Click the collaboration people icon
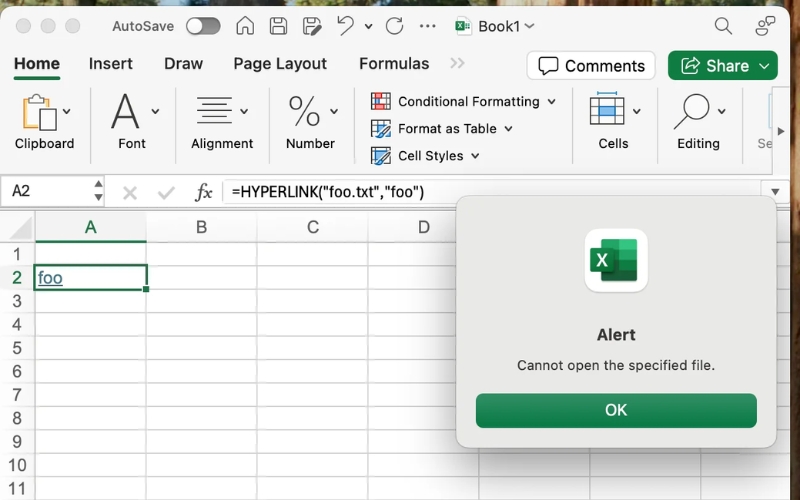This screenshot has width=800, height=500. click(x=765, y=26)
